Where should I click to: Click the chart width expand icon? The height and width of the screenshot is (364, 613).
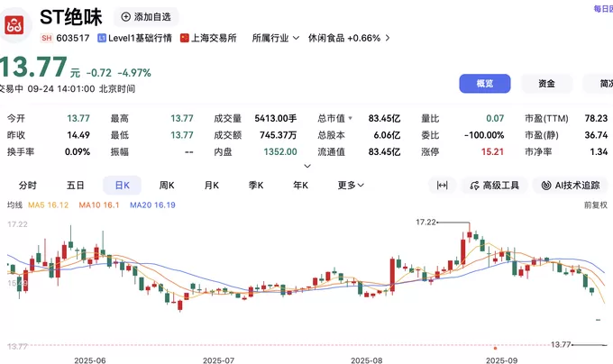(x=442, y=185)
